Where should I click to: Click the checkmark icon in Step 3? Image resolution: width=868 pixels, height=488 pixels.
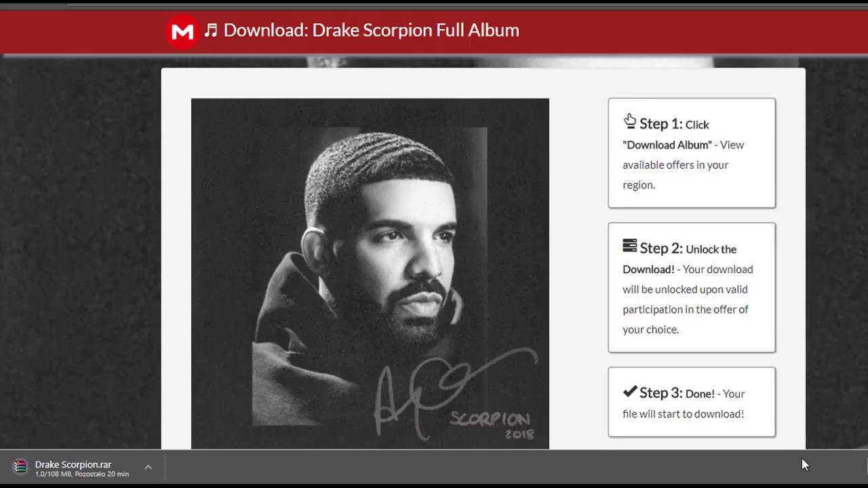(630, 391)
